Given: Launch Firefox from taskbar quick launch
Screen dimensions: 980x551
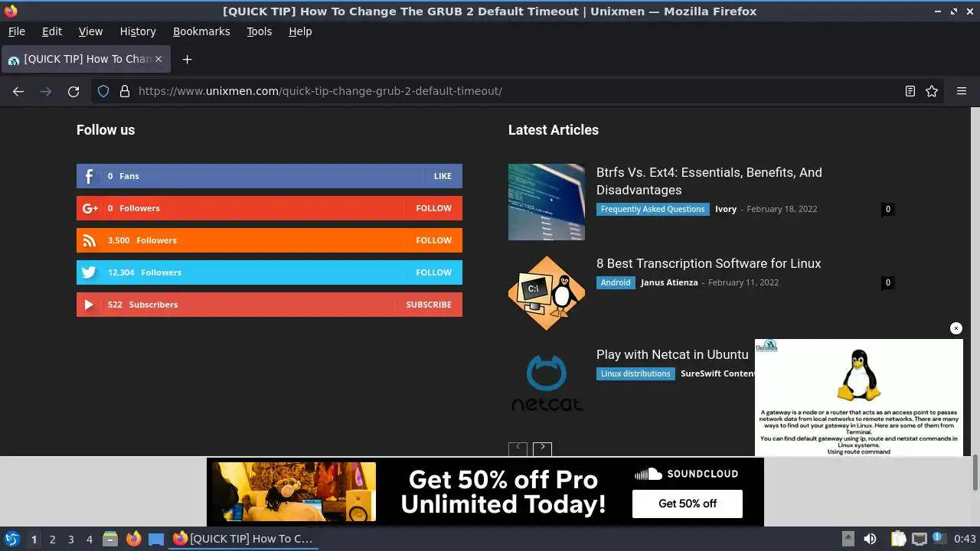Looking at the screenshot, I should 133,539.
